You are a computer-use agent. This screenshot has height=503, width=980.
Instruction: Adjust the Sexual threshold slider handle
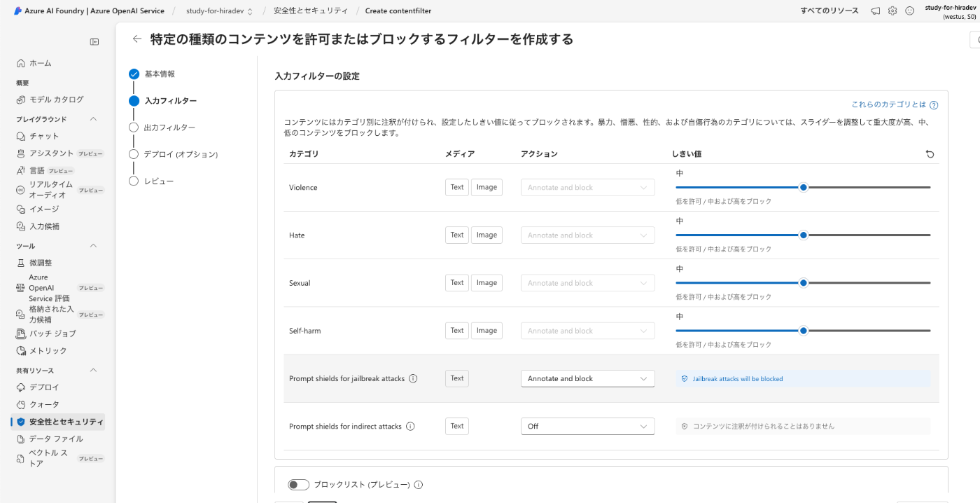[x=804, y=282]
